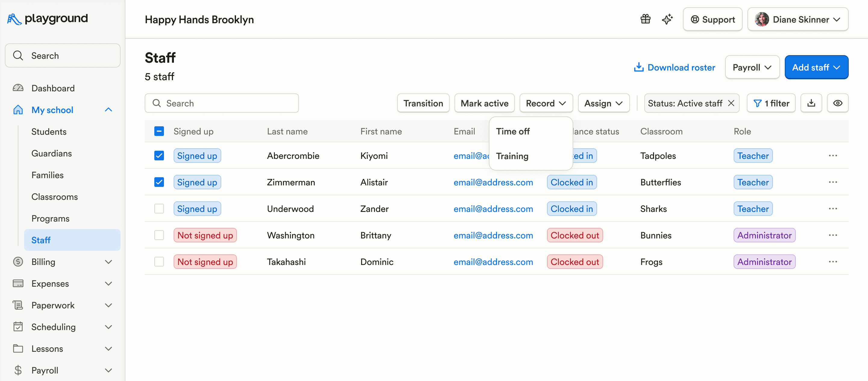
Task: Uncheck the Abercrombie row checkbox
Action: [159, 156]
